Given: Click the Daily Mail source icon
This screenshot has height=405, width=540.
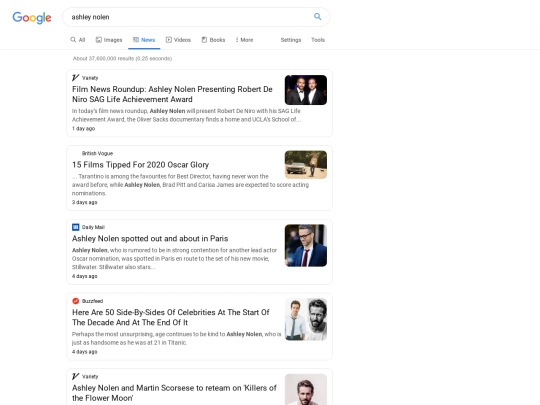Looking at the screenshot, I should [x=75, y=227].
